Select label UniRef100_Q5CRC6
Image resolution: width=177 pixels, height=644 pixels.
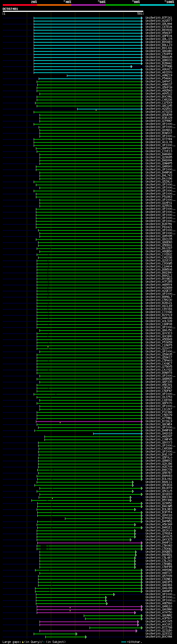click(159, 485)
